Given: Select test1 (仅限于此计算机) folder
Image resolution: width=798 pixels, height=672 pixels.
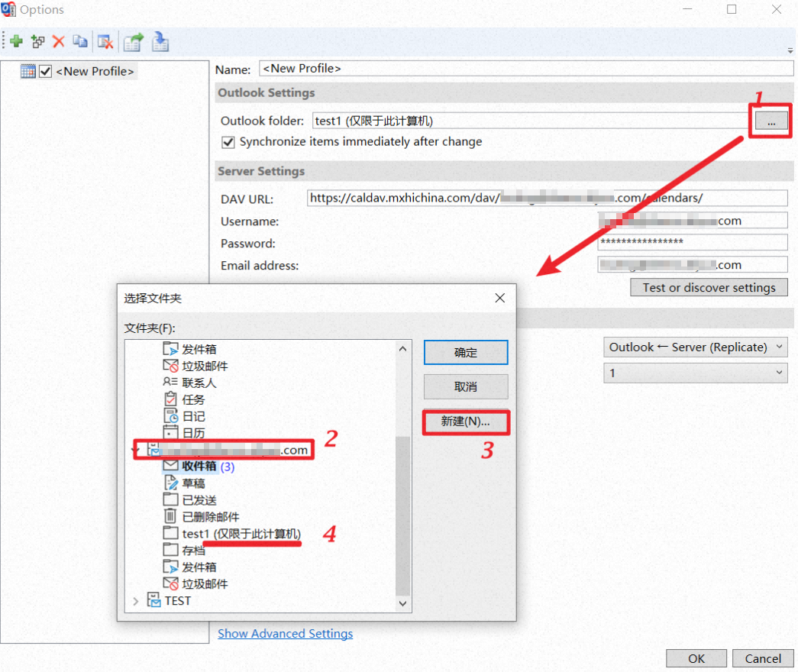Looking at the screenshot, I should click(242, 534).
